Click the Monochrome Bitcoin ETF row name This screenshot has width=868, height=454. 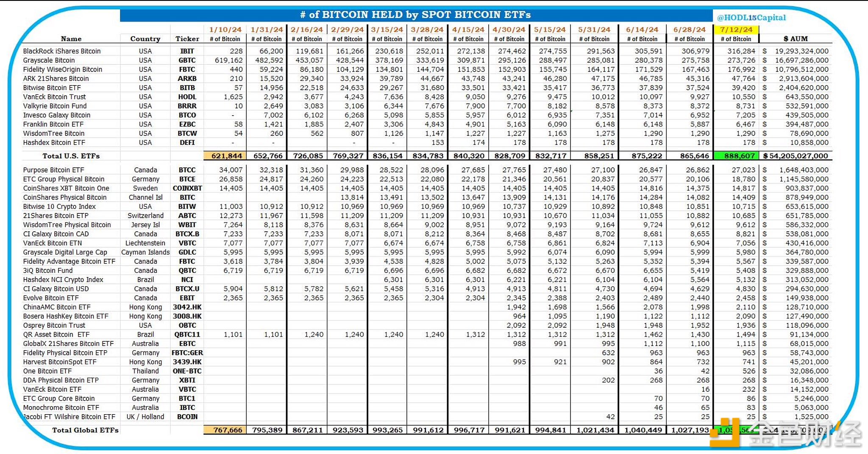click(61, 408)
